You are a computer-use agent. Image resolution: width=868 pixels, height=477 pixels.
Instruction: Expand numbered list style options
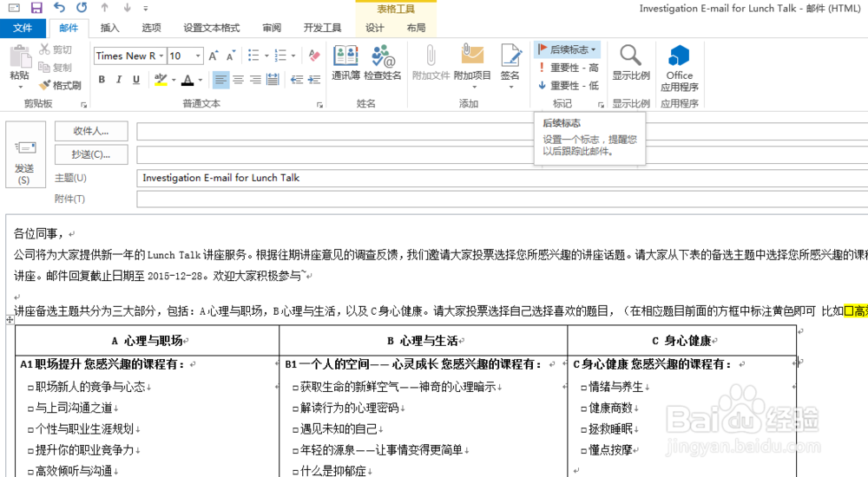point(293,56)
